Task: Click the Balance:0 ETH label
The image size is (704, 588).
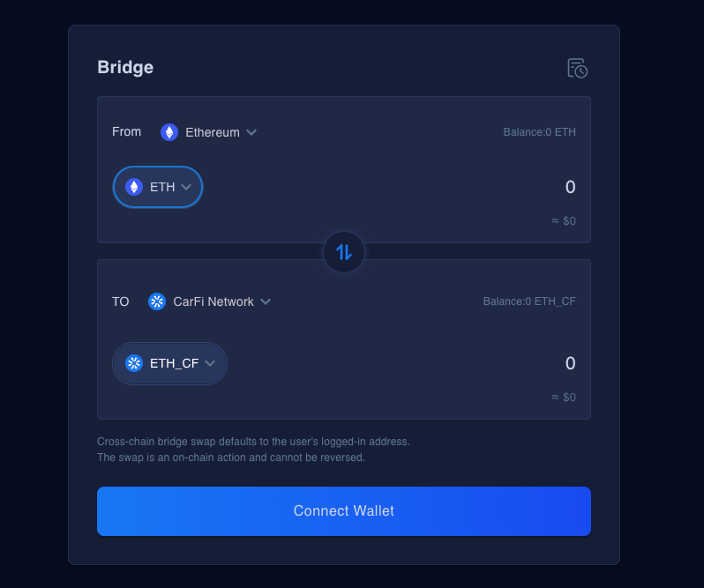Action: 539,132
